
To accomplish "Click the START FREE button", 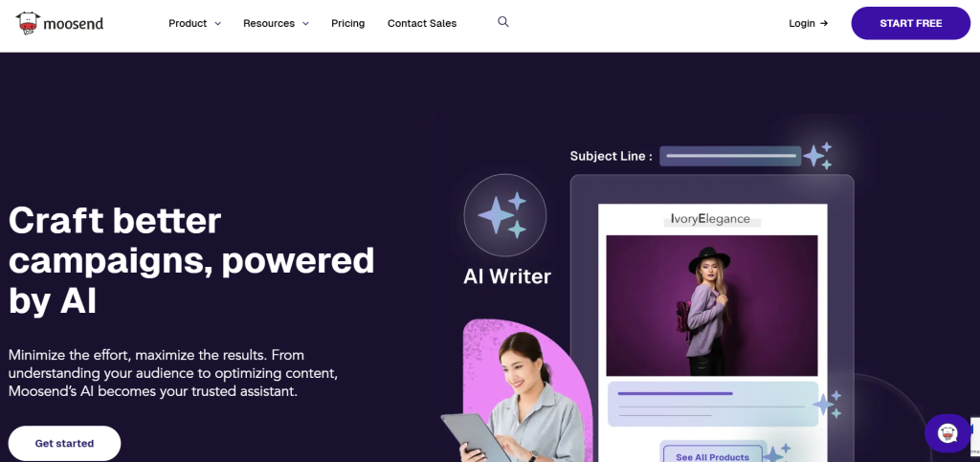I will 911,23.
